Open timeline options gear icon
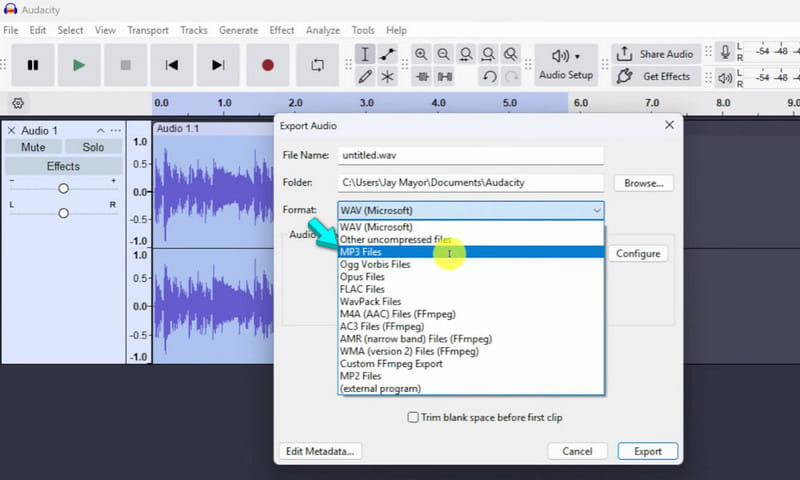 tap(18, 104)
